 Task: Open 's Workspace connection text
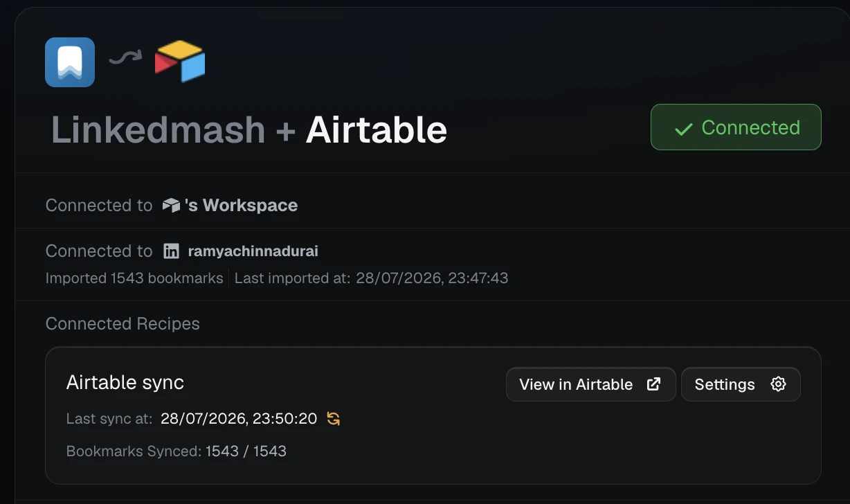(x=241, y=206)
